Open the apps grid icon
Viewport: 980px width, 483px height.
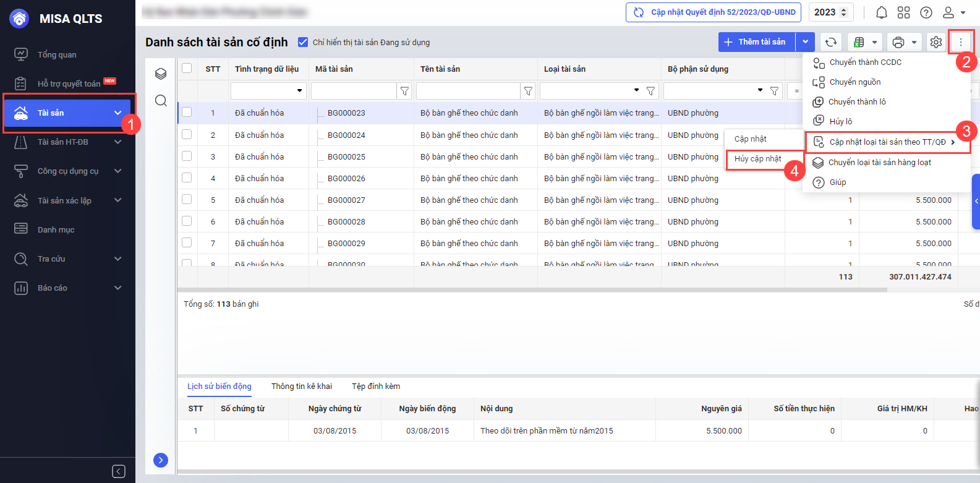(x=903, y=12)
